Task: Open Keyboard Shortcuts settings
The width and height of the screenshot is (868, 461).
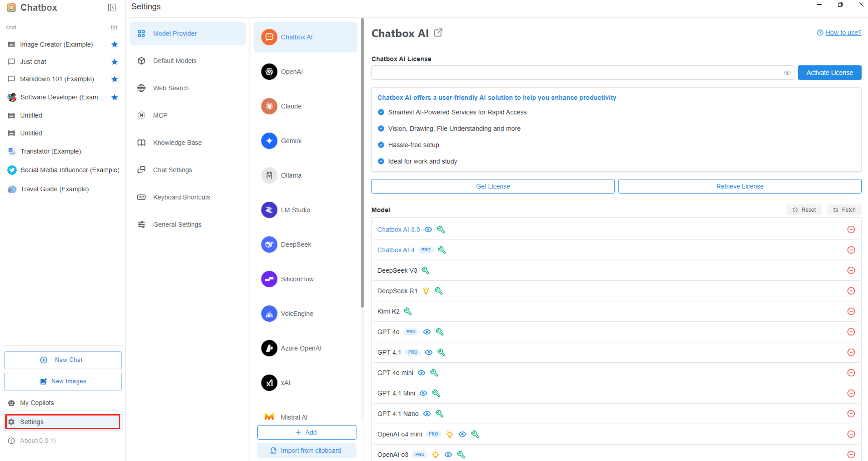Action: pos(188,197)
